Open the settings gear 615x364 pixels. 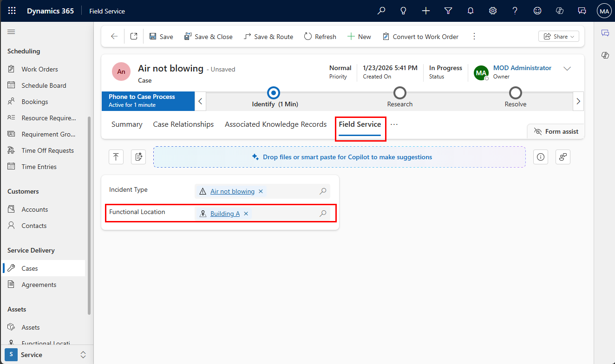click(x=493, y=11)
